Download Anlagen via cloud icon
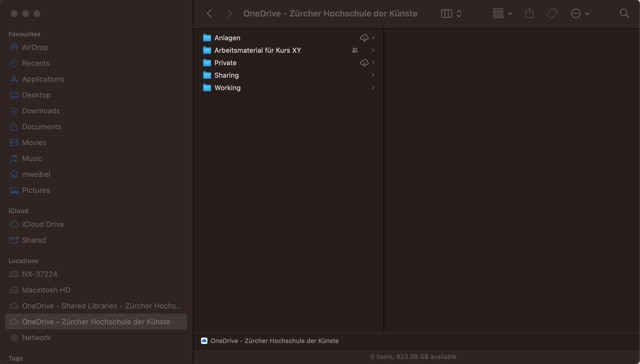 [x=364, y=38]
